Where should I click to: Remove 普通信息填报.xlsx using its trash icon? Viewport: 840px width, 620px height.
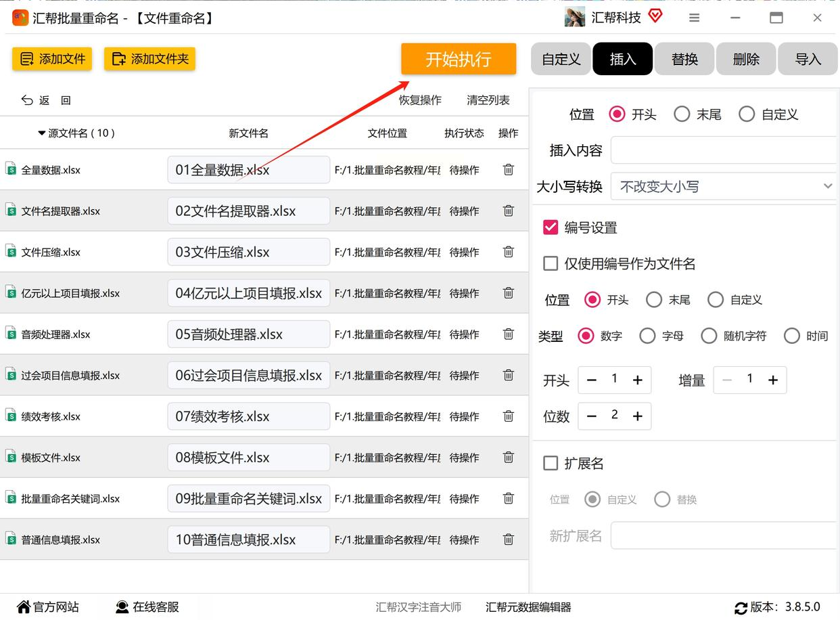pyautogui.click(x=509, y=539)
